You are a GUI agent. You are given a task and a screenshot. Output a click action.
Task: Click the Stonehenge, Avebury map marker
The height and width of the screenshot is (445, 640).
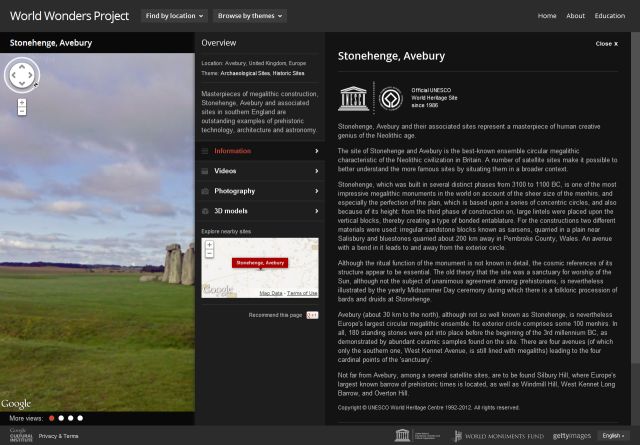coord(260,263)
